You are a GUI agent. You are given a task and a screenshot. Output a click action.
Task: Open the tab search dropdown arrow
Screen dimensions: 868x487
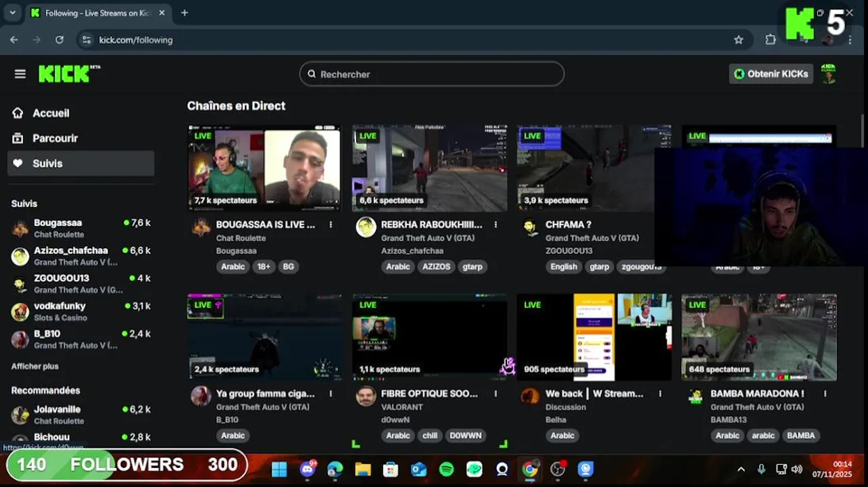click(x=12, y=13)
